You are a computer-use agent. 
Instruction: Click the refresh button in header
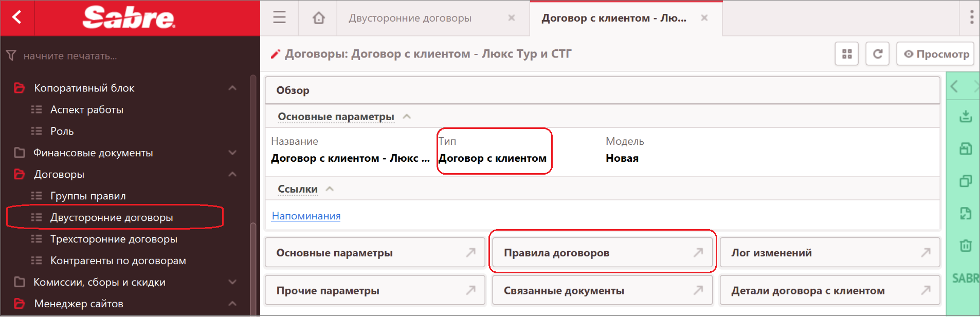[878, 54]
